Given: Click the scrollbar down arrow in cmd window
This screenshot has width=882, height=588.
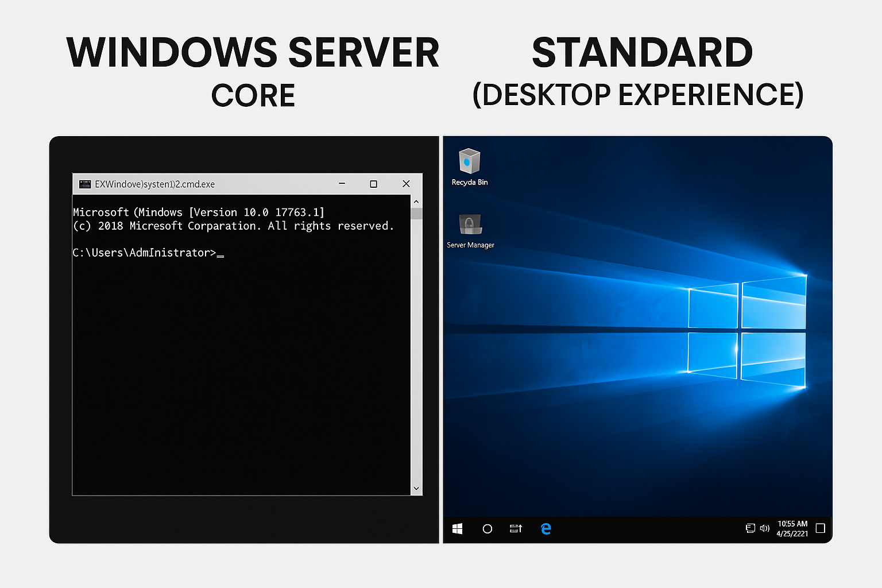Looking at the screenshot, I should tap(415, 489).
